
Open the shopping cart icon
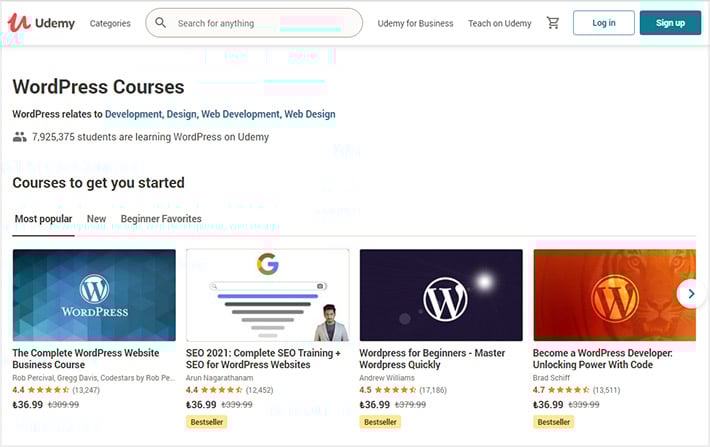point(553,23)
